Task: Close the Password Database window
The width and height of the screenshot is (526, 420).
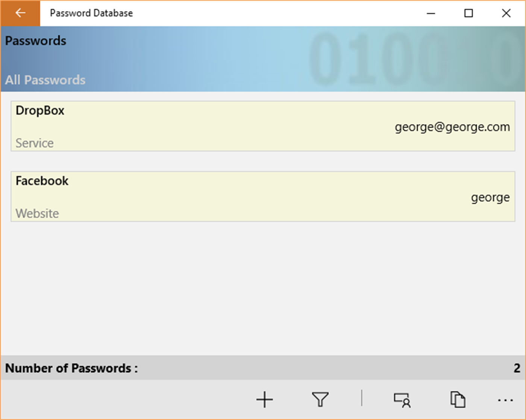Action: 506,13
